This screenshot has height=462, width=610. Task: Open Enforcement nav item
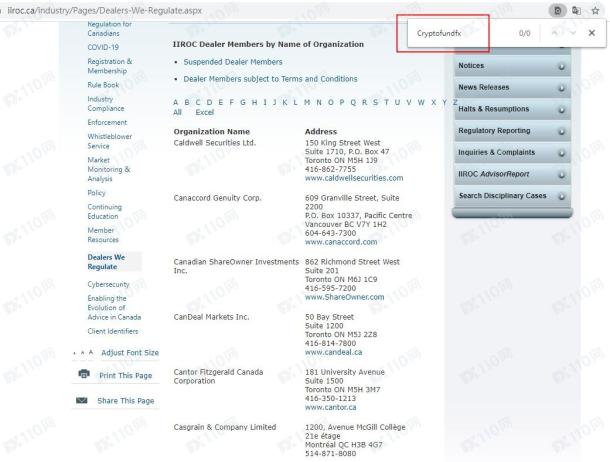(x=107, y=122)
